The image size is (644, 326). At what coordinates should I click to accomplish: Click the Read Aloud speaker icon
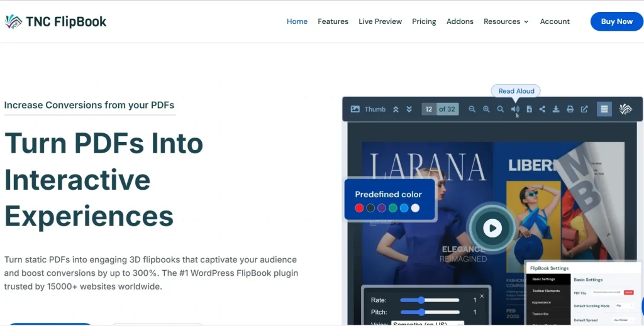(515, 109)
